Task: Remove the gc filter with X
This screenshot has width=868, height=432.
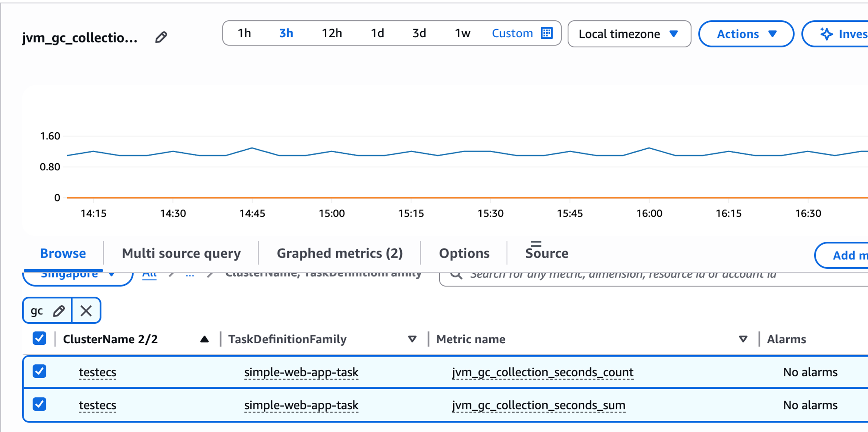Action: pos(86,311)
